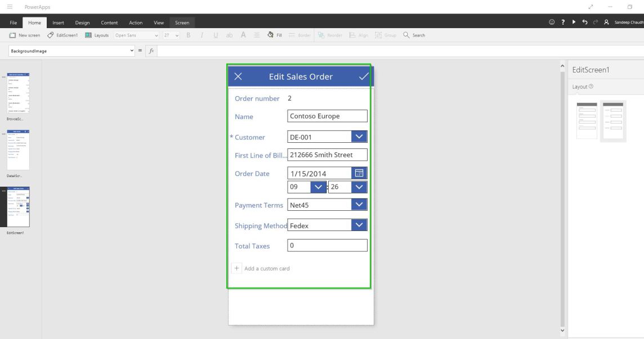Select the EditScreen1 thumbnail
Viewport: 644px width, 339px height.
point(18,207)
